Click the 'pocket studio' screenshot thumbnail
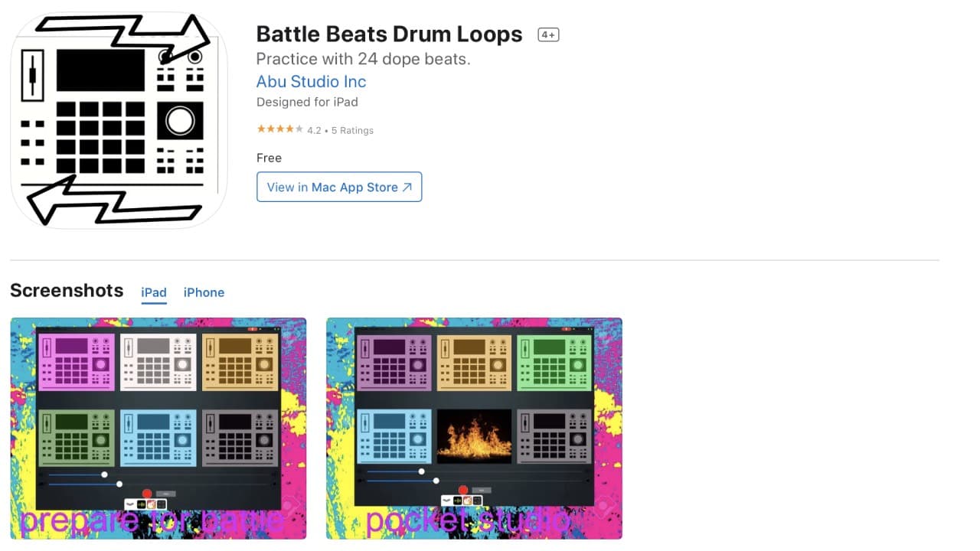This screenshot has height=551, width=980. (x=474, y=429)
